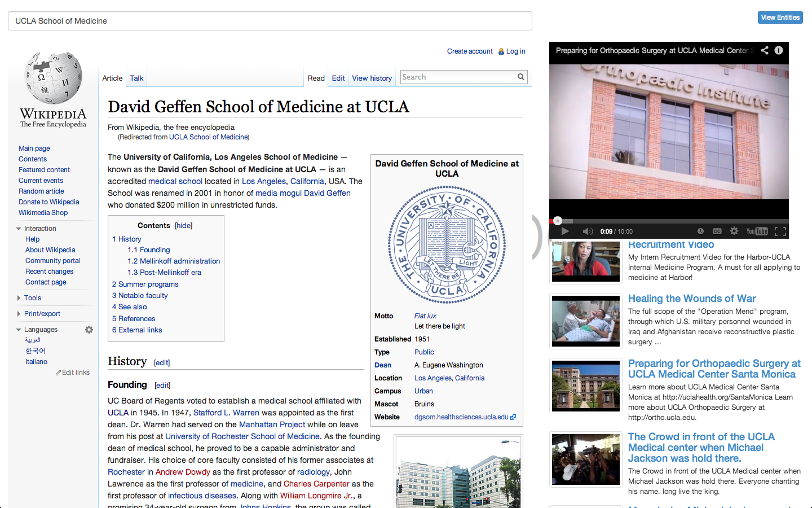Click the video progress scrubber handle
812x508 pixels.
pos(558,221)
